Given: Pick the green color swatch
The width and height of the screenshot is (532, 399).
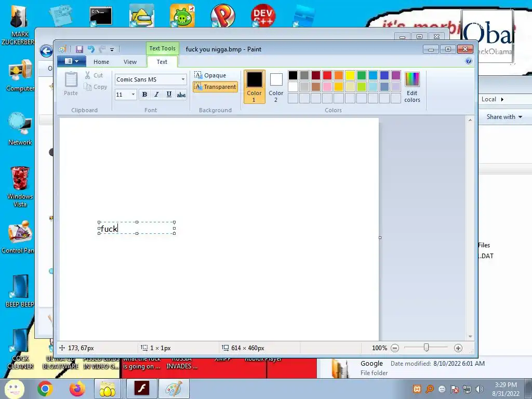Looking at the screenshot, I should pyautogui.click(x=362, y=75).
